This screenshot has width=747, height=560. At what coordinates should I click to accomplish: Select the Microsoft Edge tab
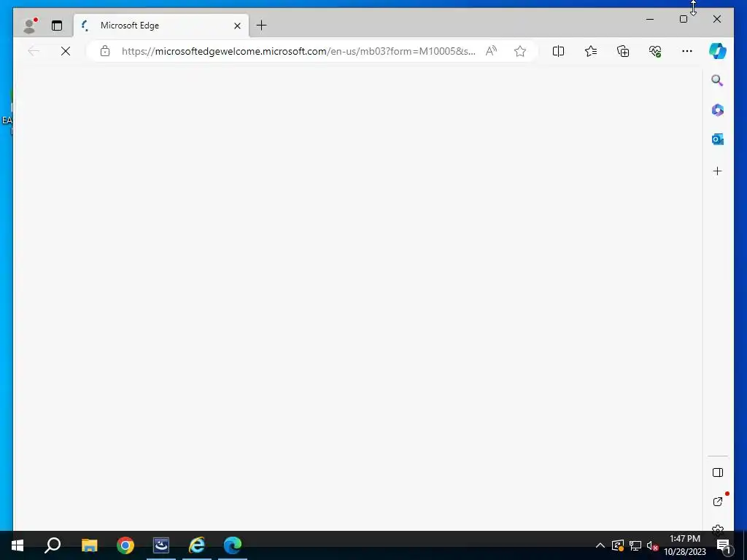[161, 26]
